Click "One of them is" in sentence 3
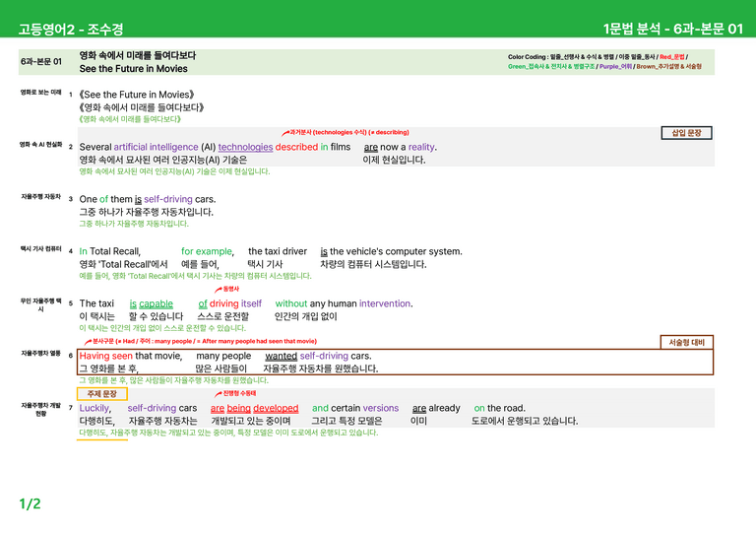The width and height of the screenshot is (756, 535). pos(110,199)
